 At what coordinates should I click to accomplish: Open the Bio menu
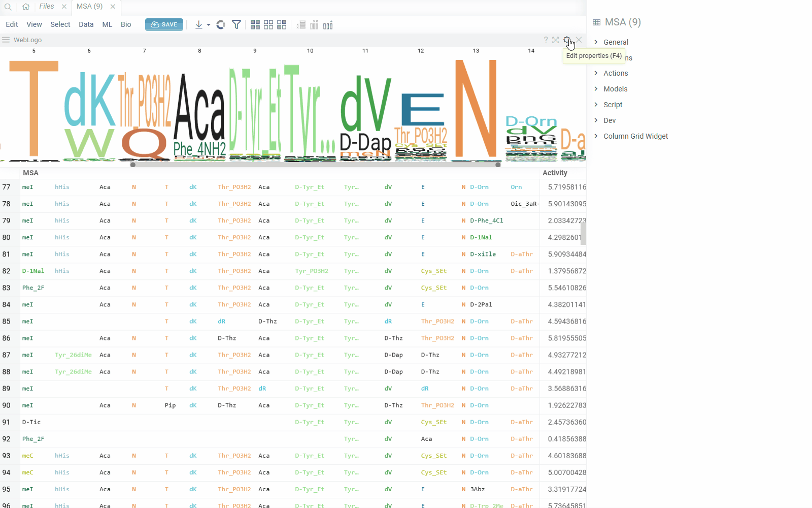(x=126, y=24)
